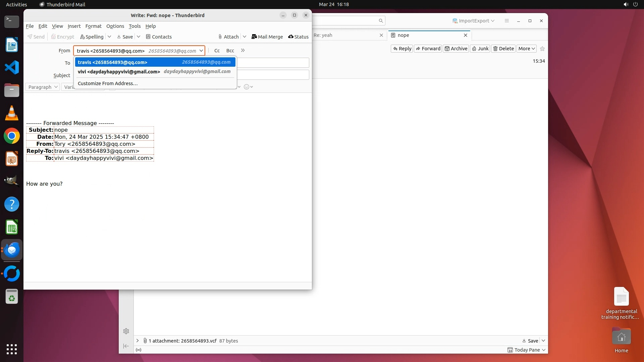Click the Contacts toolbar button
Viewport: 644px width, 362px height.
159,37
